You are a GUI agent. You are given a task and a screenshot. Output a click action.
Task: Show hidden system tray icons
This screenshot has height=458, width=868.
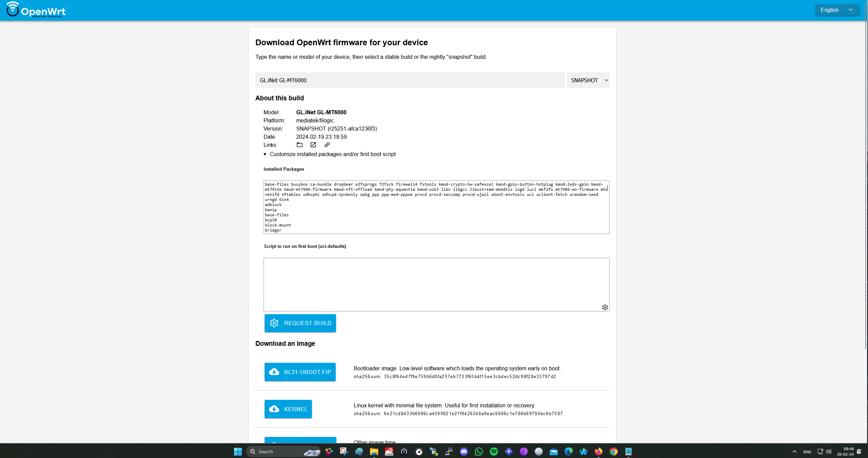pyautogui.click(x=794, y=452)
